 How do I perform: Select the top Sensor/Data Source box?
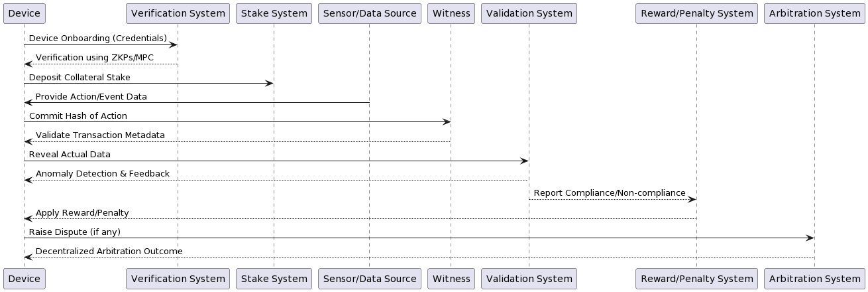pyautogui.click(x=369, y=13)
